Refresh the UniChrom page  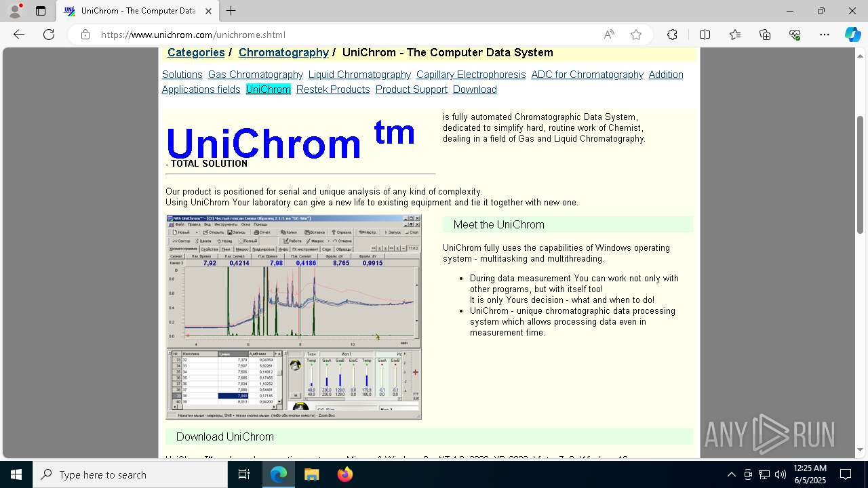click(x=49, y=35)
